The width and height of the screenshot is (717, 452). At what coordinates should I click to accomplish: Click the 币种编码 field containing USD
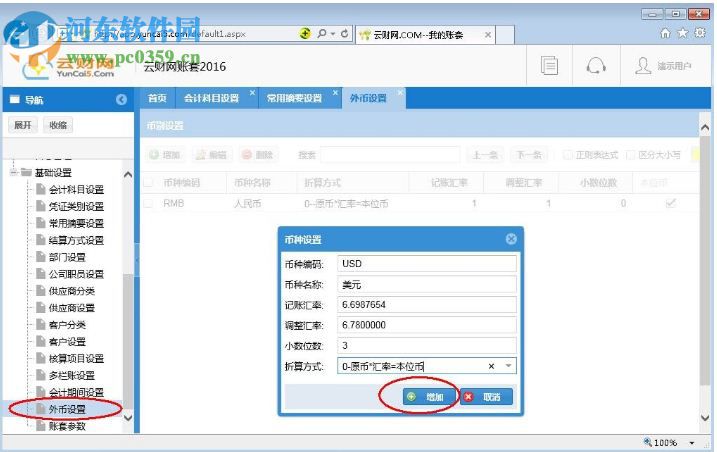click(427, 264)
